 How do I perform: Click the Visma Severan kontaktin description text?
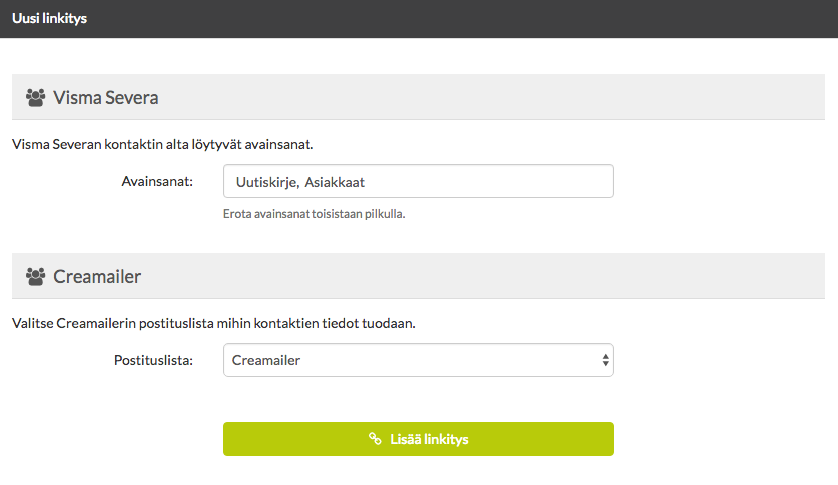pos(162,144)
